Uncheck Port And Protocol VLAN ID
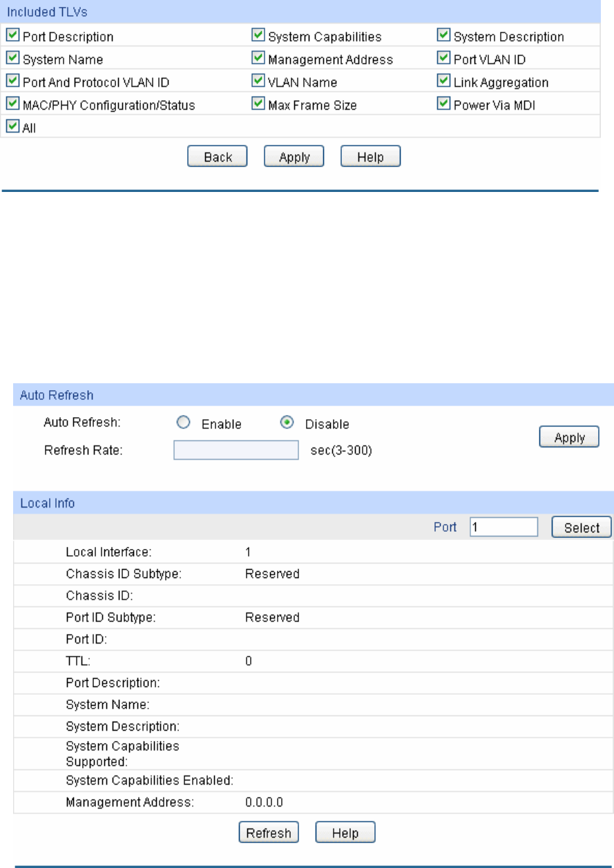 tap(12, 81)
